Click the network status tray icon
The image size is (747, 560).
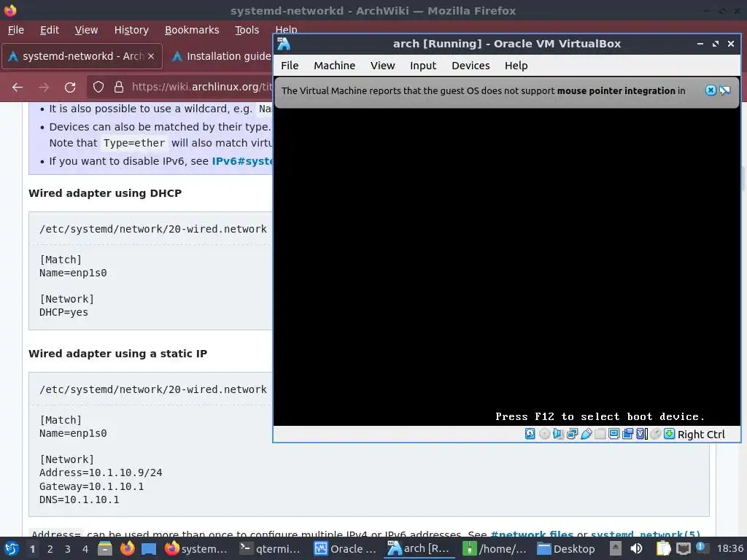point(683,549)
